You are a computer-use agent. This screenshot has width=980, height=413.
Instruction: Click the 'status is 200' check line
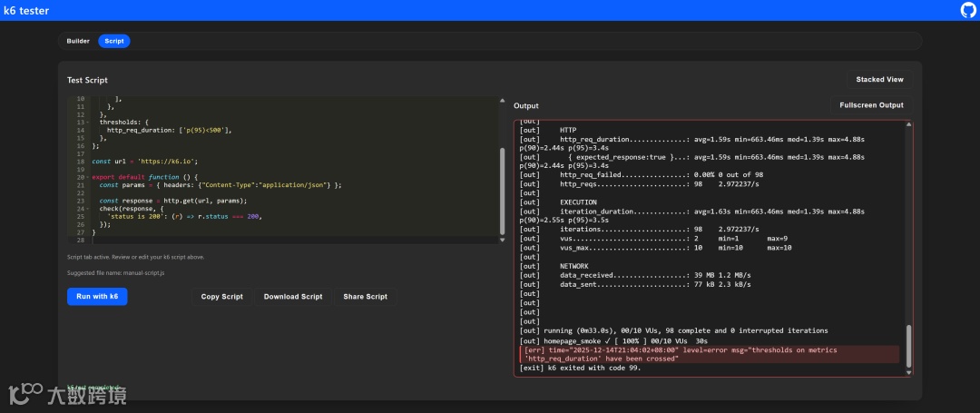point(184,216)
